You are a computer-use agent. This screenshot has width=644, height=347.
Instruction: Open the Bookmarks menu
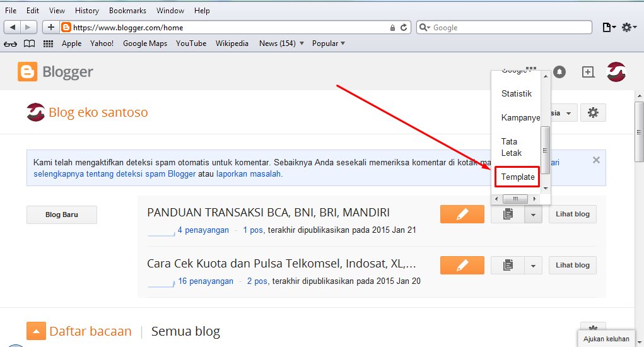tap(127, 11)
